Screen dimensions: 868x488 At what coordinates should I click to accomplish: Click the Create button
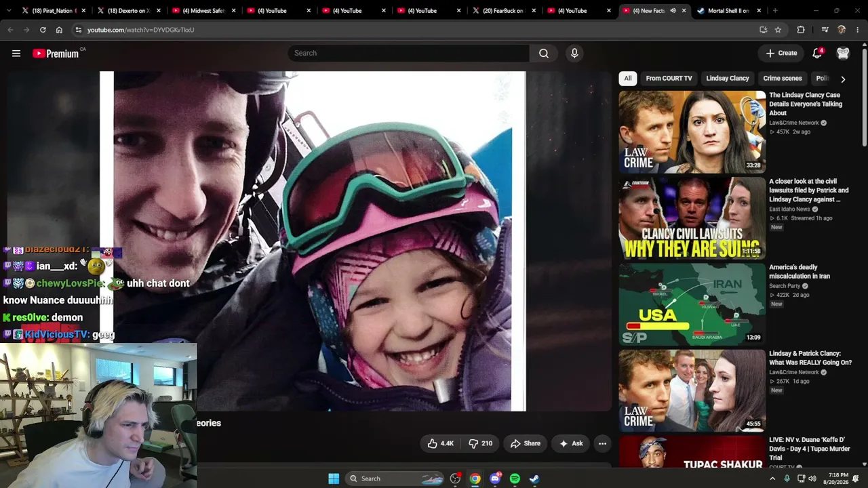point(781,53)
